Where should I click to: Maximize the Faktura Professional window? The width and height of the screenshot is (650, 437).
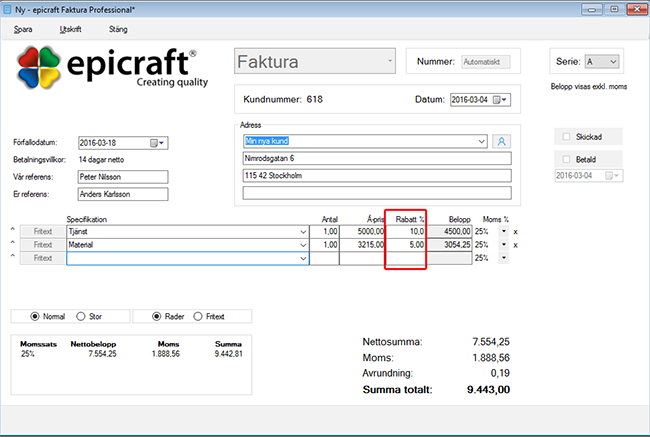614,10
